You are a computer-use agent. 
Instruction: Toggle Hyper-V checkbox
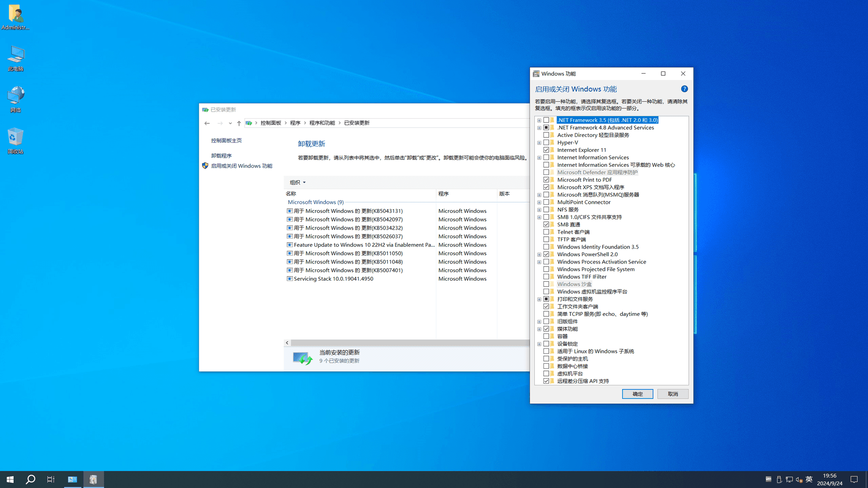coord(546,142)
